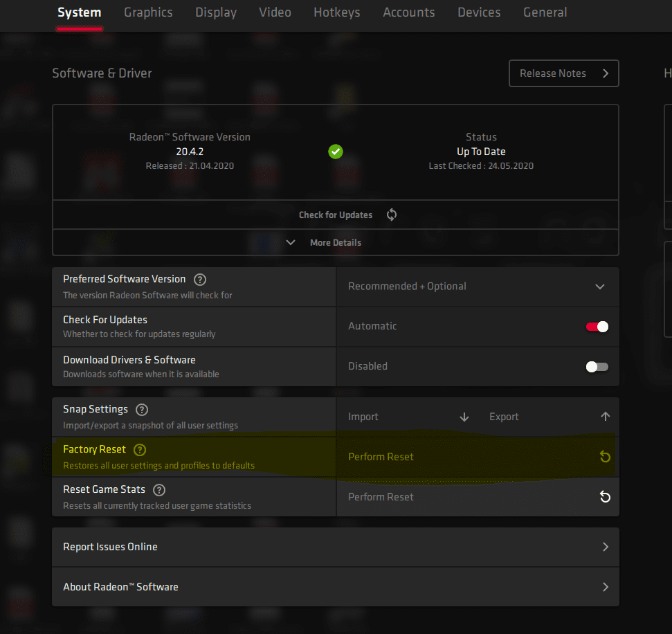The height and width of the screenshot is (634, 672).
Task: Open help icon for Snap Settings
Action: (142, 410)
